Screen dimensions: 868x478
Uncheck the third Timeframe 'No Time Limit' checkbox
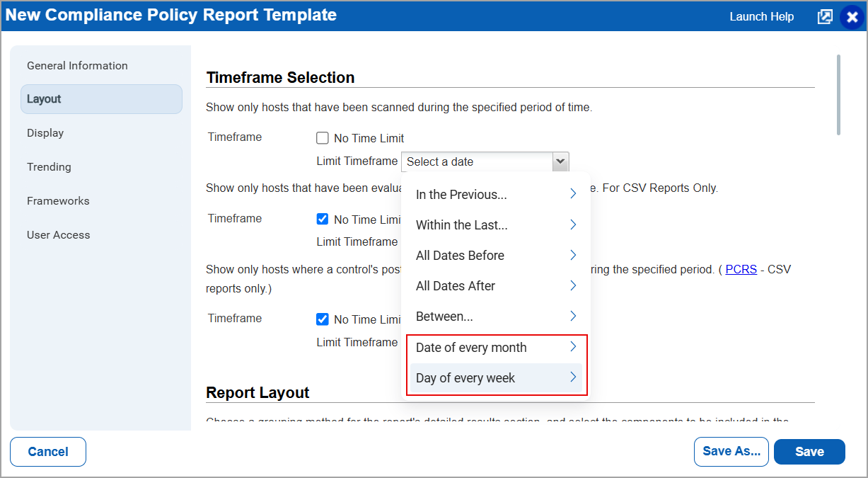323,319
